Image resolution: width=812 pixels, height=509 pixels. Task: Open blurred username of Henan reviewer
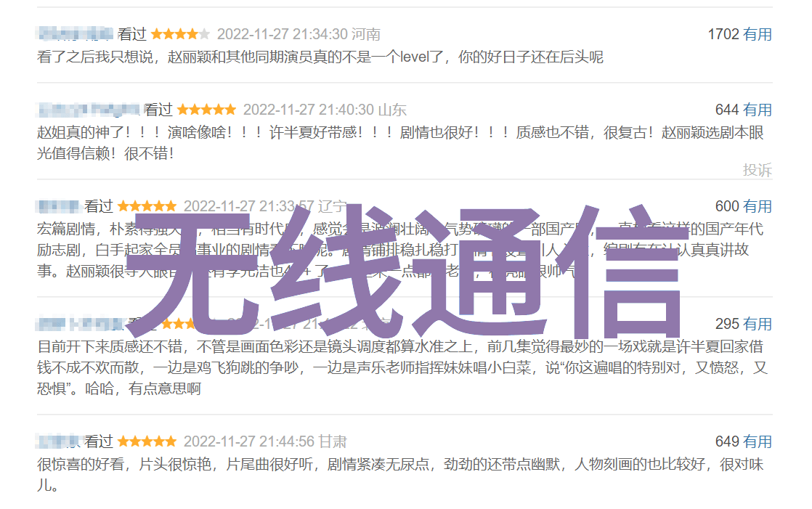pos(75,34)
